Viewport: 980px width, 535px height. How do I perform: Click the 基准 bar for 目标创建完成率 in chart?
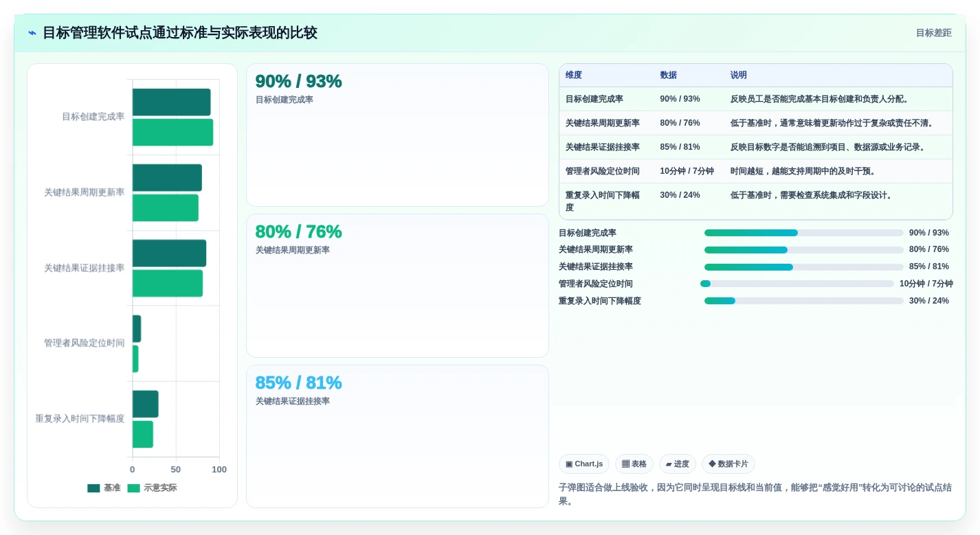(x=172, y=102)
